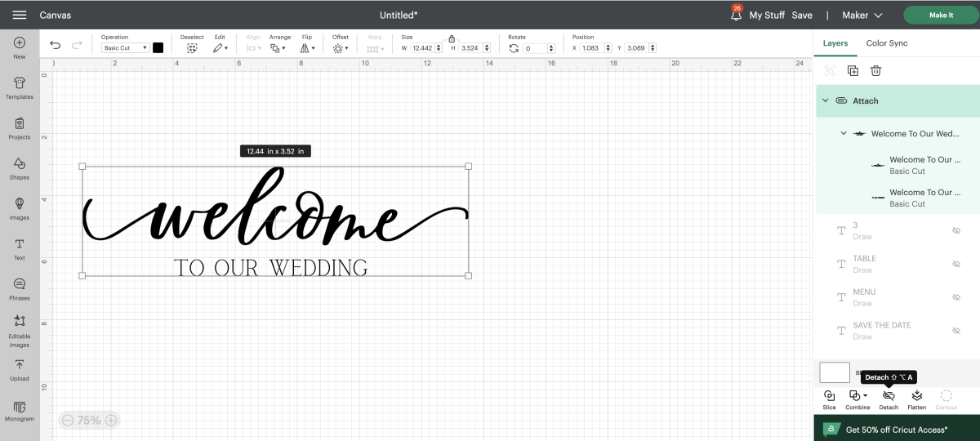Open the Phrases panel
The height and width of the screenshot is (441, 980).
(20, 289)
